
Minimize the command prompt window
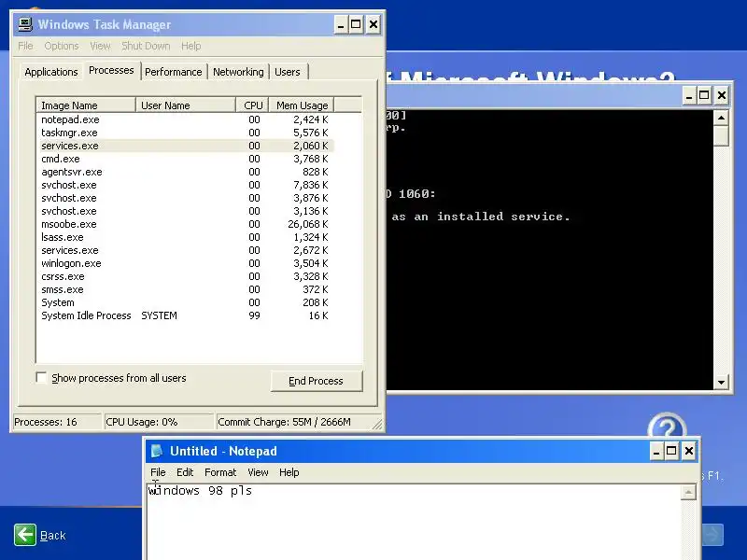(x=689, y=96)
